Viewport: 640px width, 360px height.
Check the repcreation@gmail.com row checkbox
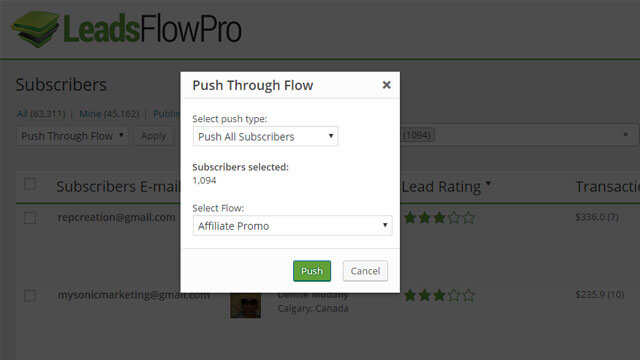[x=30, y=218]
